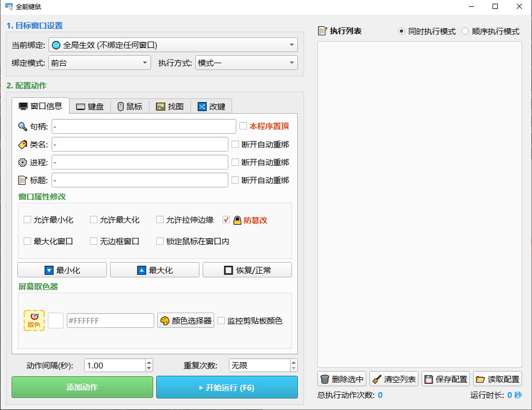Switch to the 改键 tab
This screenshot has width=532, height=410.
click(212, 106)
